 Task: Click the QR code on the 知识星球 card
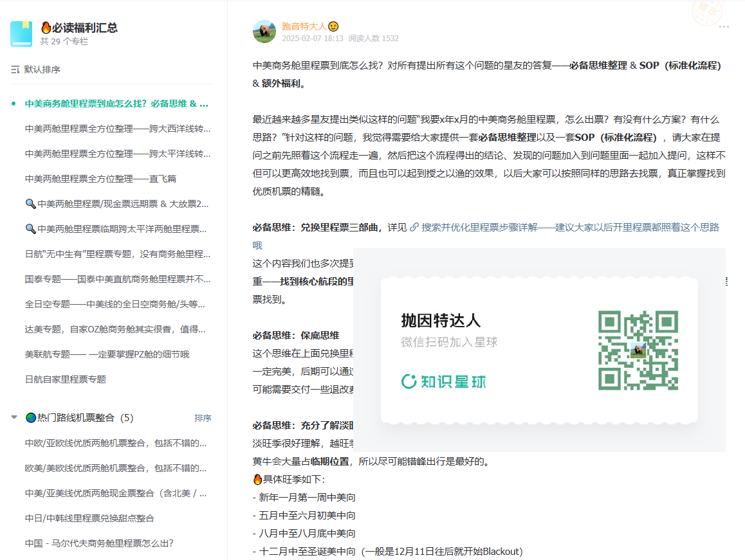click(x=638, y=350)
